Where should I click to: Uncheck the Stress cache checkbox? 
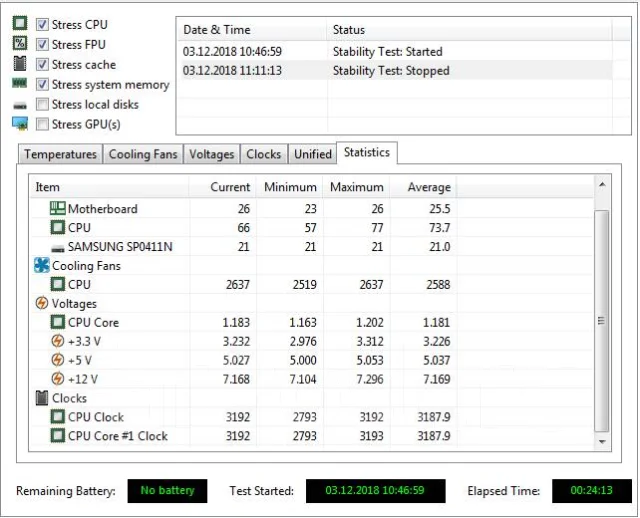(x=42, y=64)
